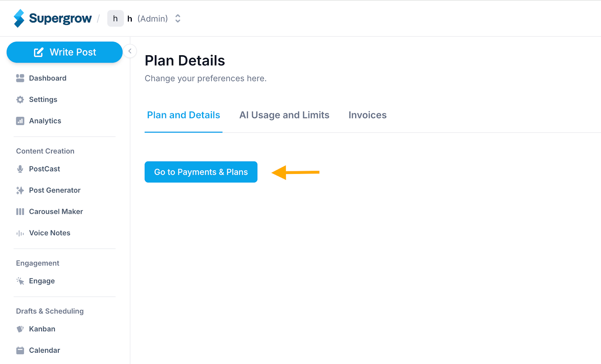Click the Settings gear icon
The height and width of the screenshot is (364, 601).
coord(20,100)
